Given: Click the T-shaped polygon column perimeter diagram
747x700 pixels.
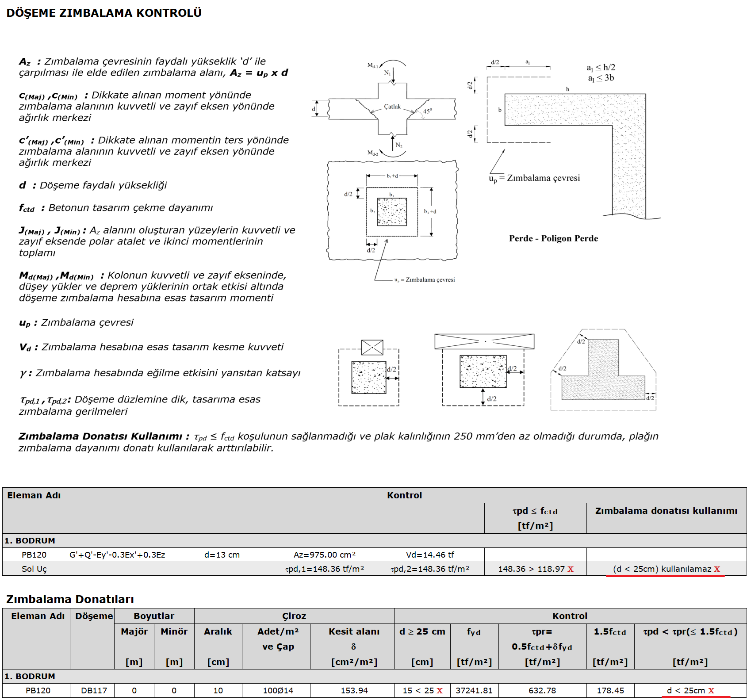Looking at the screenshot, I should coord(603,370).
